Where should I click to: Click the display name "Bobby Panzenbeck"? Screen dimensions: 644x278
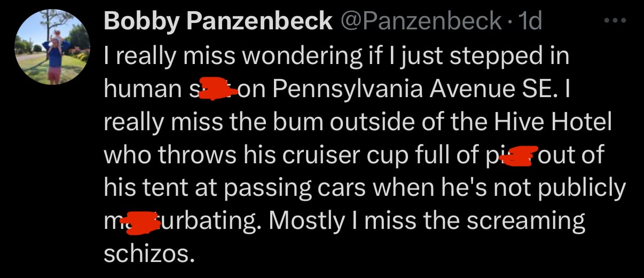(218, 21)
